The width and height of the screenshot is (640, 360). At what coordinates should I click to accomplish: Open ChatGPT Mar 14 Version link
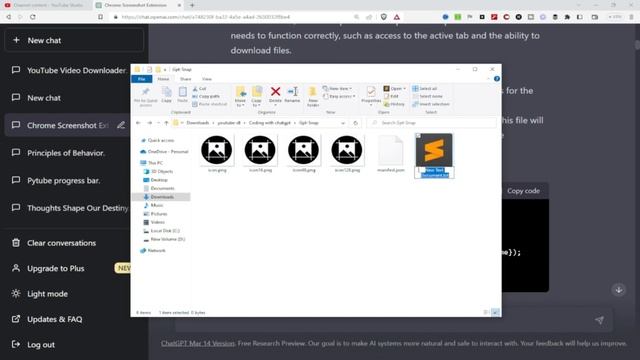pos(198,343)
